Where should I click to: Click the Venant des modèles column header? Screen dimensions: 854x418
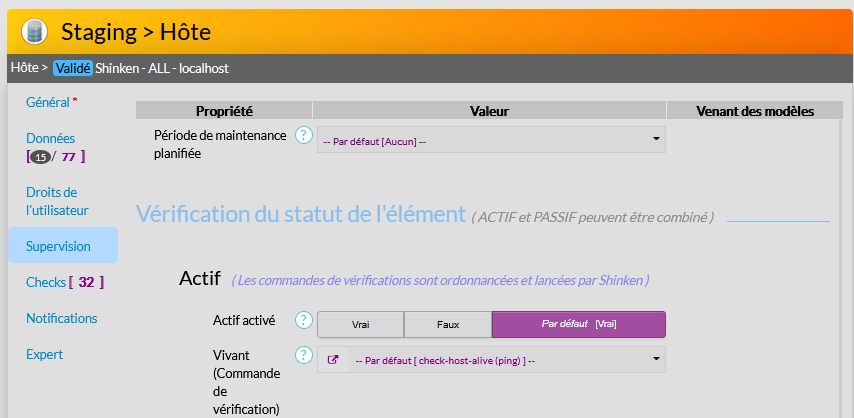[x=754, y=111]
